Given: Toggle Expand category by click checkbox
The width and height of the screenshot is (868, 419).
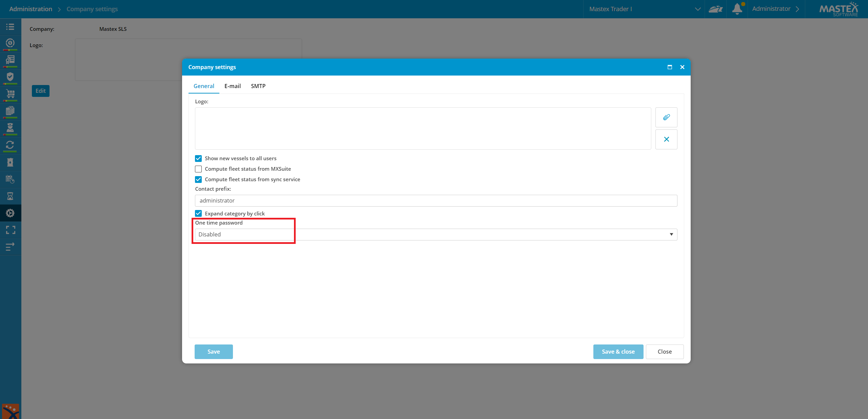Looking at the screenshot, I should (x=198, y=213).
